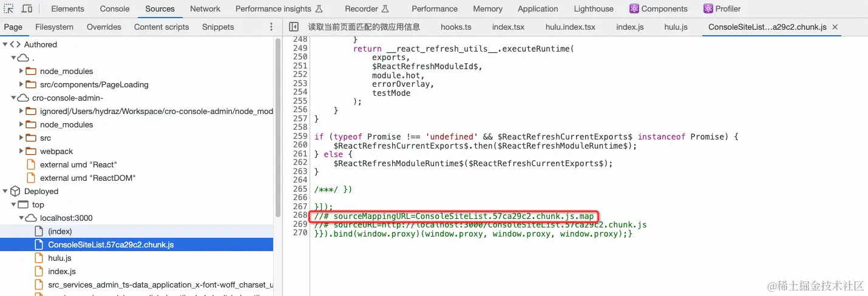Close the ConsoleSiteList chunk.js editor tab
Viewport: 868px width, 296px height.
pos(835,27)
